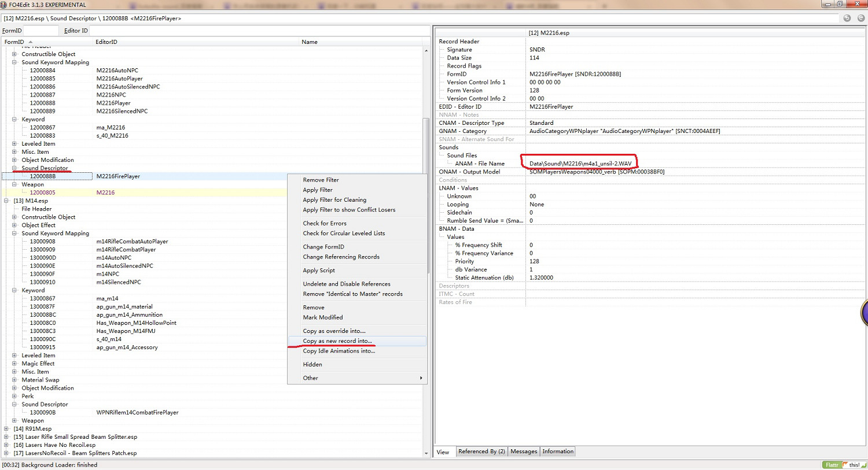Screen dimensions: 868x470
Task: Expand the R91M.esp plugin node
Action: [6, 429]
